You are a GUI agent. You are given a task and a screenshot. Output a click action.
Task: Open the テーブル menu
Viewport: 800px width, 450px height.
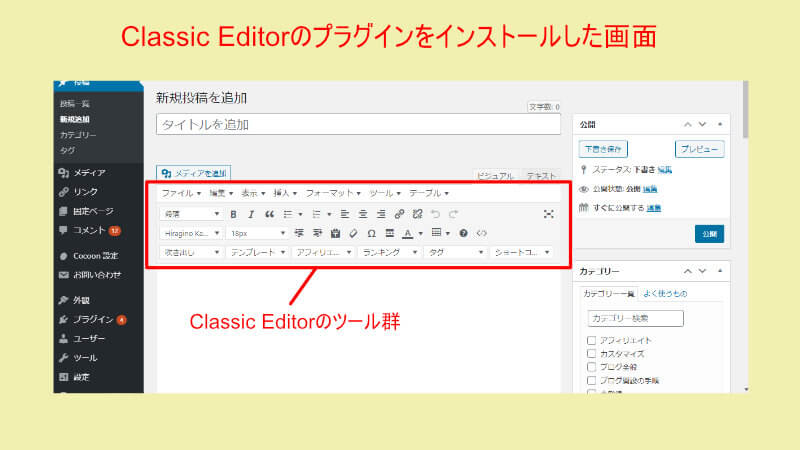click(x=429, y=193)
